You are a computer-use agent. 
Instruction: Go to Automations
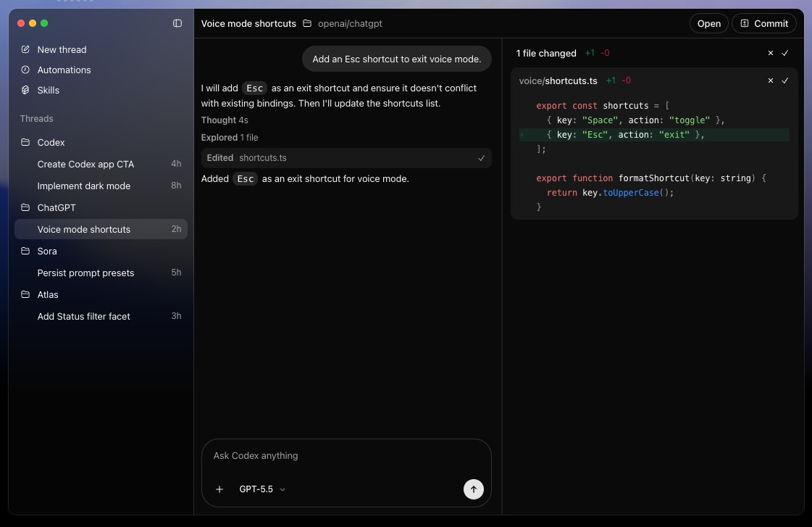click(x=64, y=70)
